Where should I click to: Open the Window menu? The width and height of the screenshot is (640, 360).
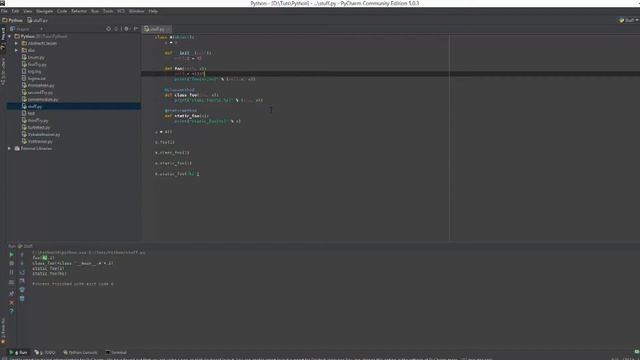136,11
